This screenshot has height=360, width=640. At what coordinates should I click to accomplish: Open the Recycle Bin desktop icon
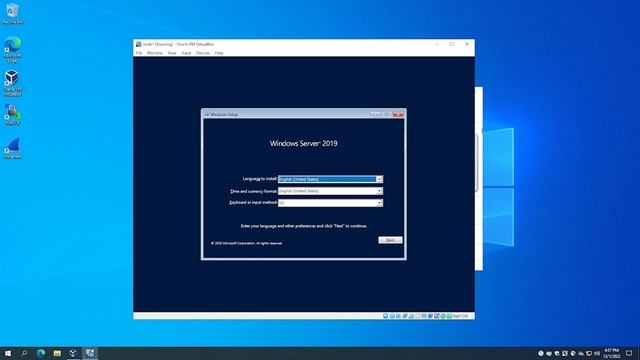click(12, 13)
